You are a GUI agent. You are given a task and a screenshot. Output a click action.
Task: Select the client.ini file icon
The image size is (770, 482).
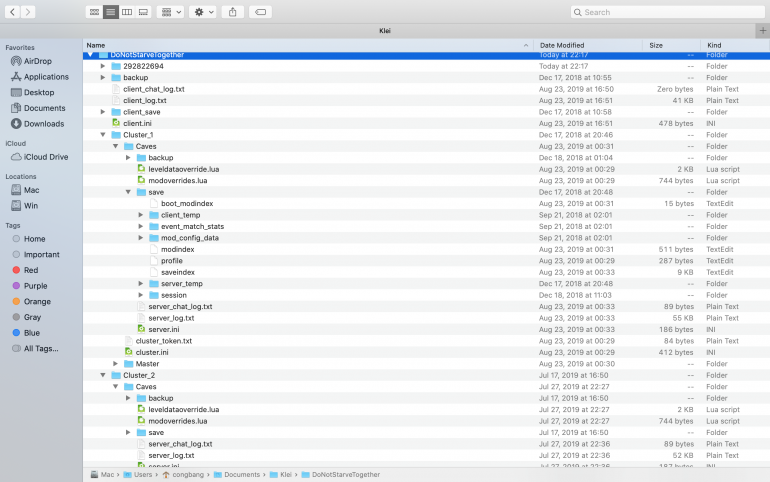(x=116, y=123)
